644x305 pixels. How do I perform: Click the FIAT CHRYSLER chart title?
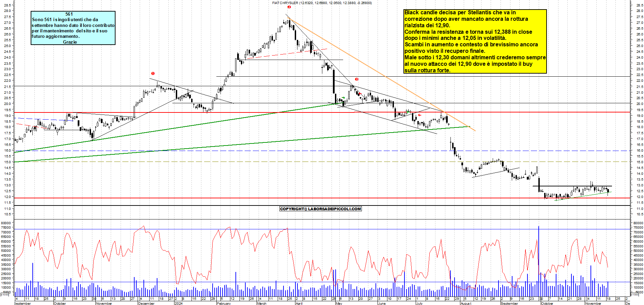click(322, 3)
